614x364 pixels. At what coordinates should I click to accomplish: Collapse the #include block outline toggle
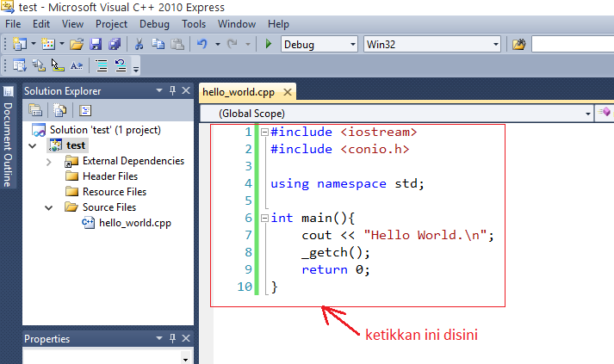[x=264, y=132]
